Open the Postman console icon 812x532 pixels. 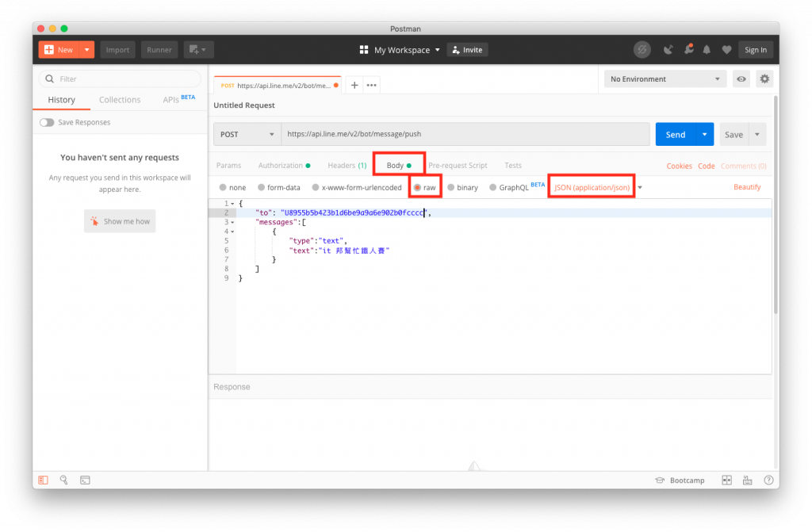coord(85,480)
